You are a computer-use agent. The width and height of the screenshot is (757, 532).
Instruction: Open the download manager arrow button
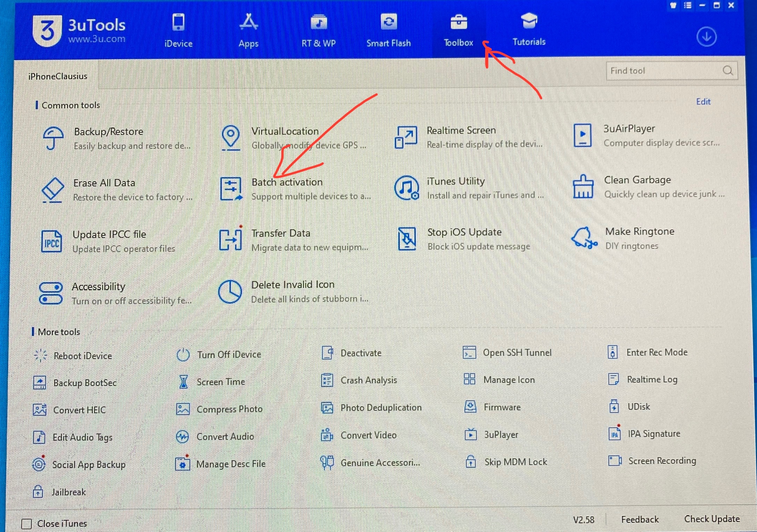point(706,37)
